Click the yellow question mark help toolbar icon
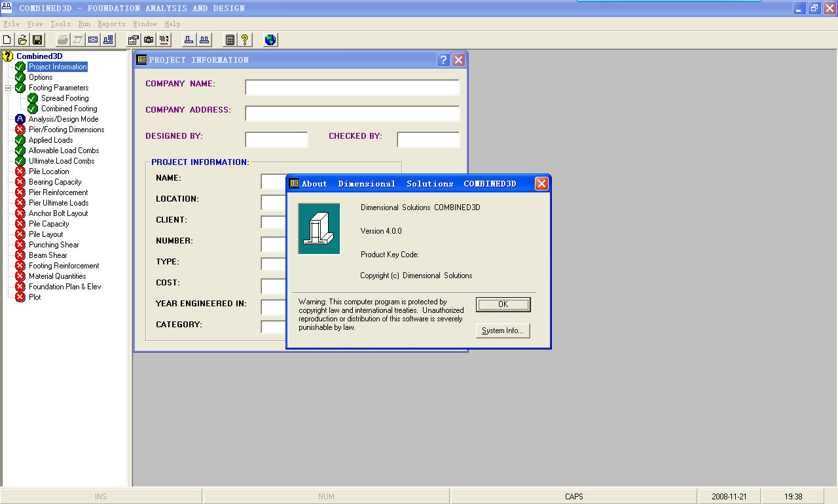This screenshot has height=504, width=838. (245, 40)
